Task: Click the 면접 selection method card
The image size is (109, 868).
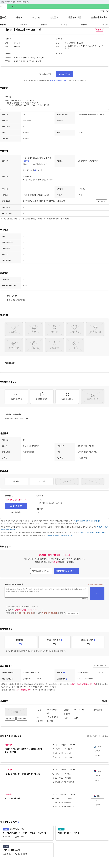Action: 42,482
